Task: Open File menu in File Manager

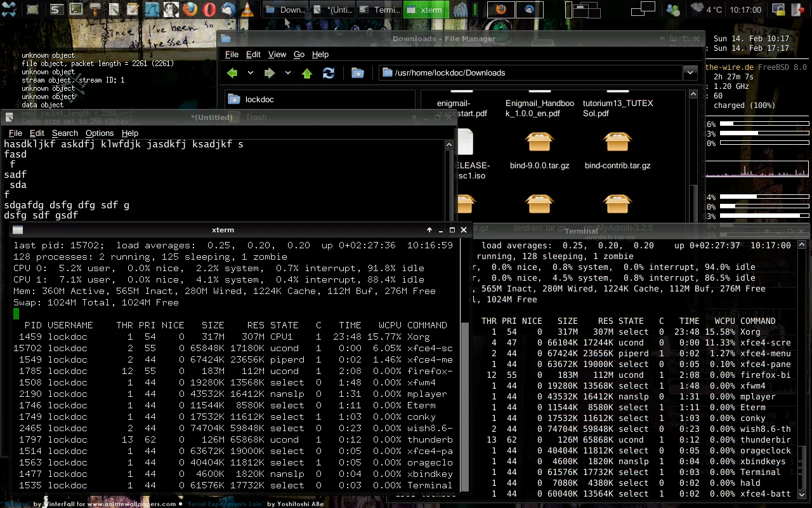Action: point(232,55)
